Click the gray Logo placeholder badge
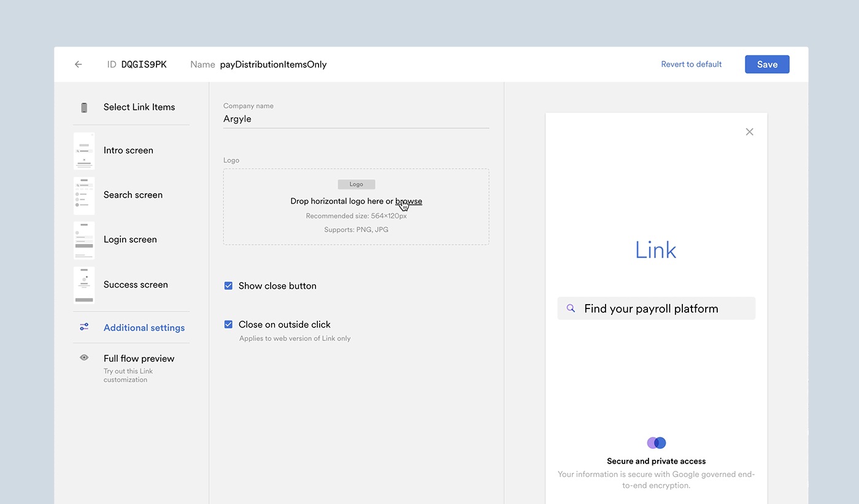Image resolution: width=859 pixels, height=504 pixels. tap(356, 184)
